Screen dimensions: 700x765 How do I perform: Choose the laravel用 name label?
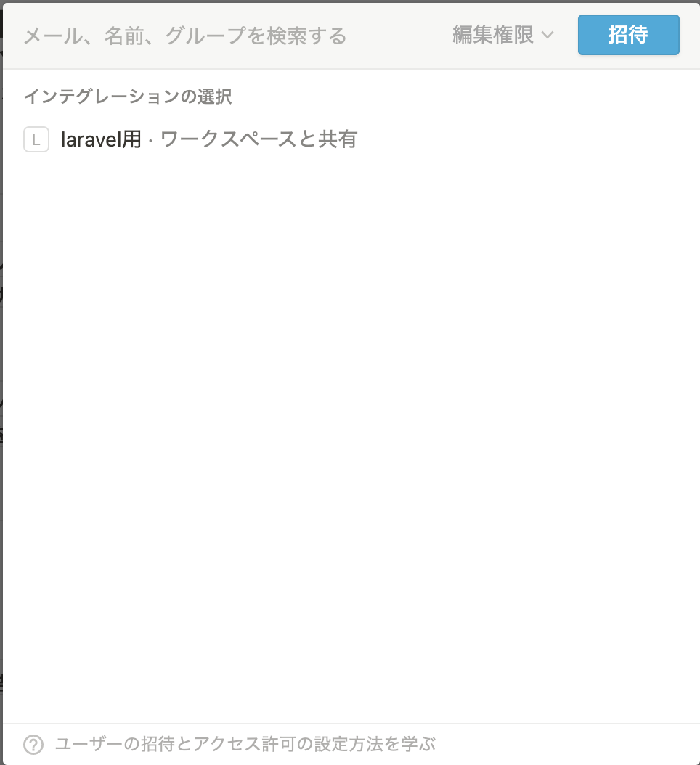(x=101, y=139)
